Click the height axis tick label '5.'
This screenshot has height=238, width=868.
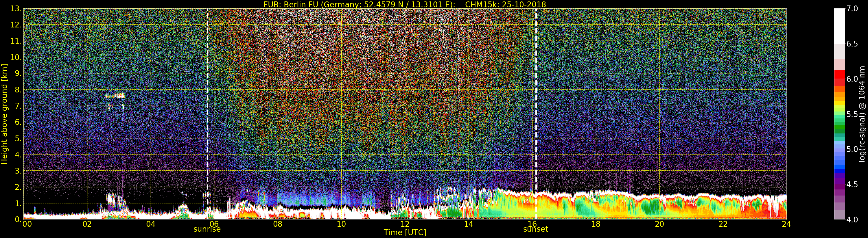(18, 138)
